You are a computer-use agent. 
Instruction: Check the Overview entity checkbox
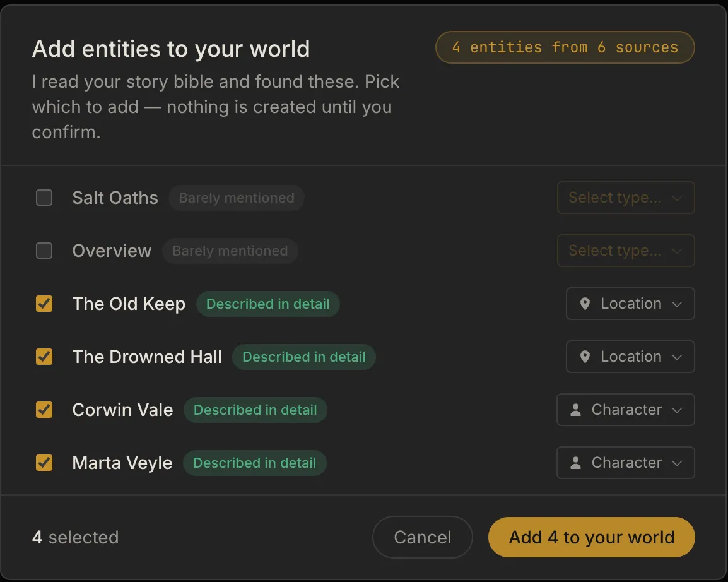(44, 251)
